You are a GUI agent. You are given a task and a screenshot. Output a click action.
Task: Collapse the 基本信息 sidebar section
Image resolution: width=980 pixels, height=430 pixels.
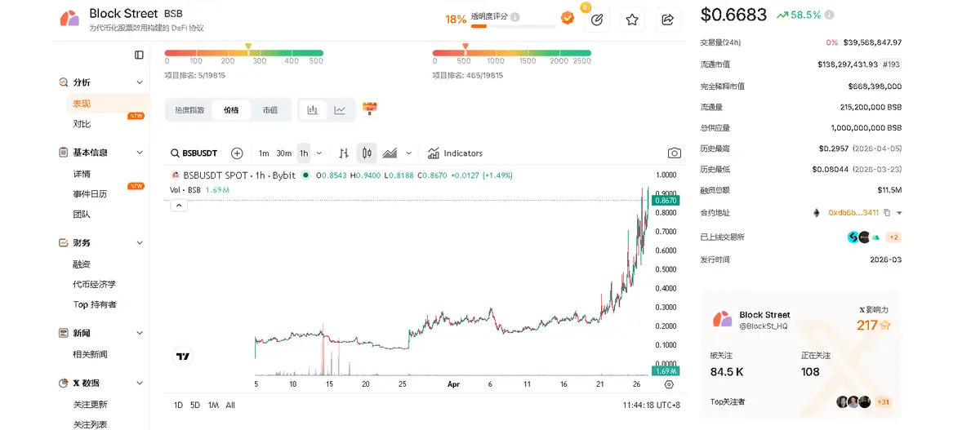140,153
